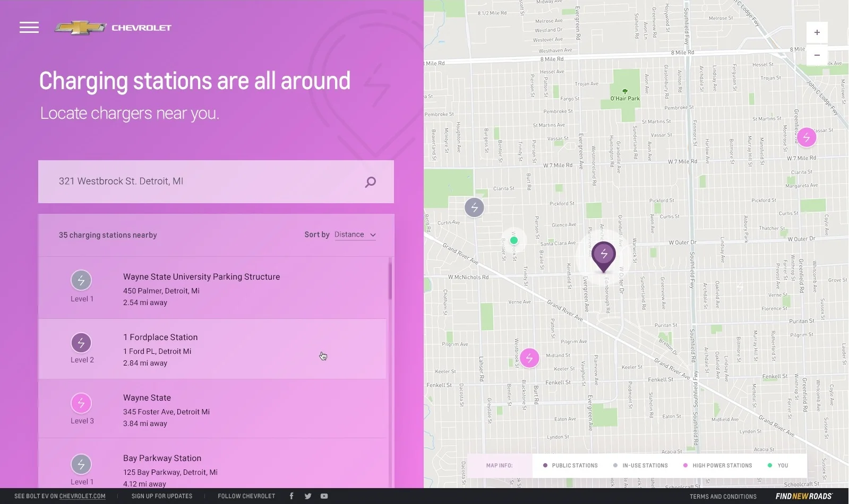Open Terms and Conditions

723,497
